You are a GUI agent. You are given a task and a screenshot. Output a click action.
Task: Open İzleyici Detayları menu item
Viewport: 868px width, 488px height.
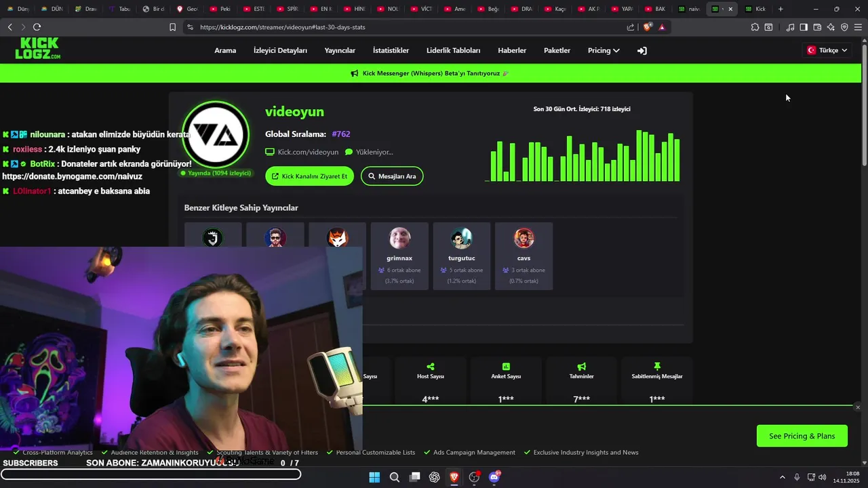[x=280, y=51]
